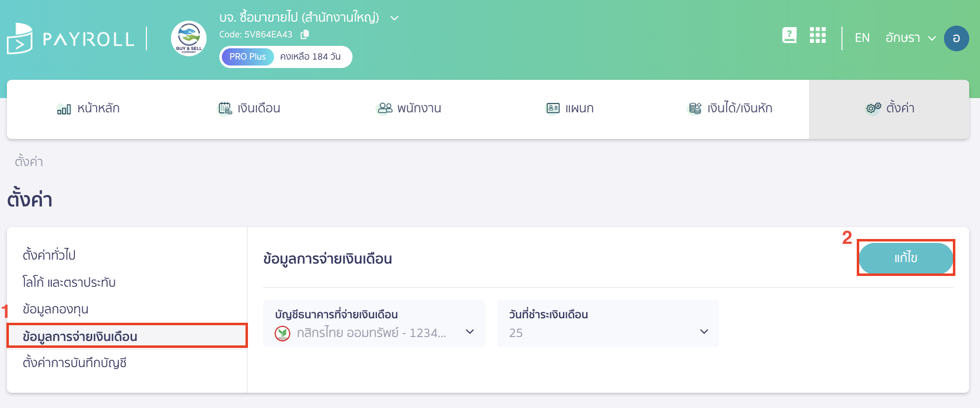Open the บัญชีธนาคารที่จ่ายเงินเดือน bank dropdown
This screenshot has width=980, height=408.
click(469, 332)
